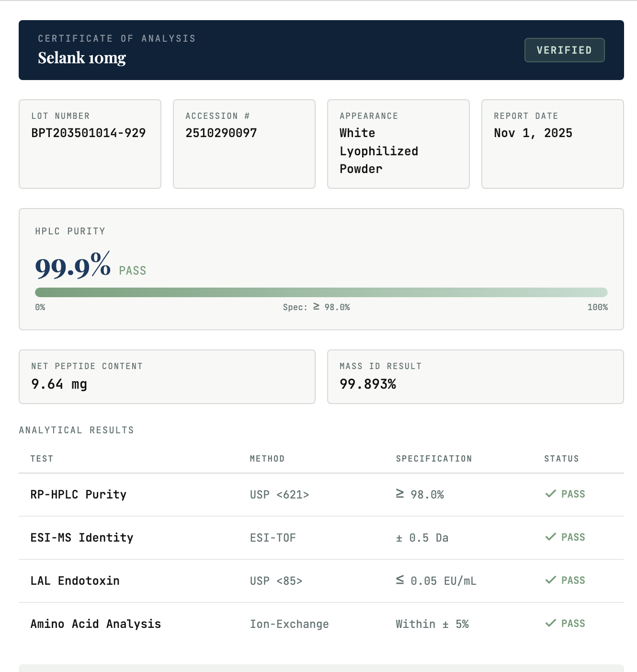Click the RP-HPLC Purity pass checkmark icon
637x672 pixels.
click(x=551, y=494)
